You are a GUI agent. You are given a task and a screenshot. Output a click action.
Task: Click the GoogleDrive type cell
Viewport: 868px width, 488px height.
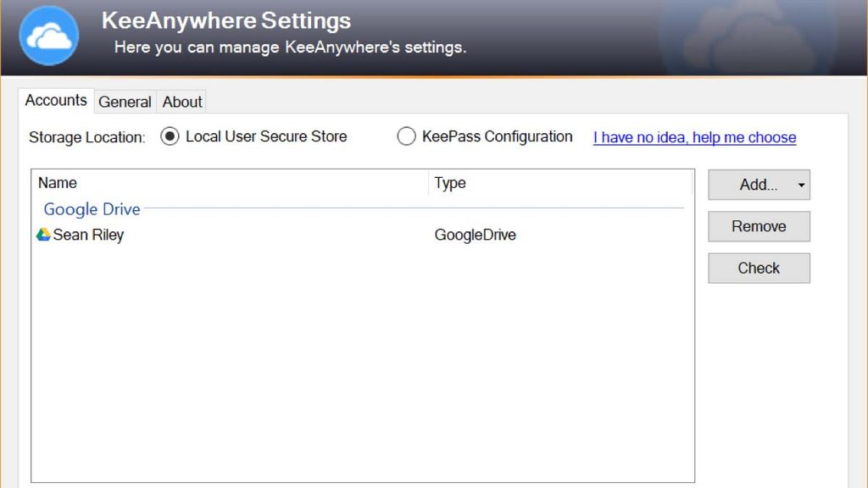pyautogui.click(x=476, y=235)
